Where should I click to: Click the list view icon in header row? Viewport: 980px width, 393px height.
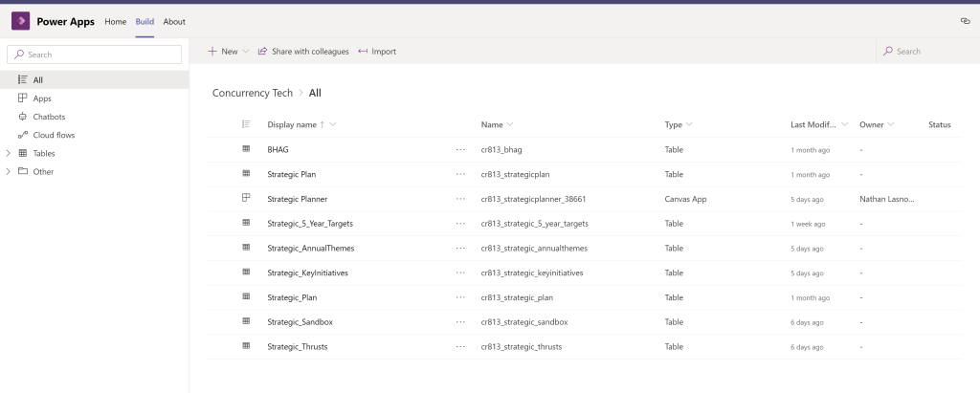click(x=246, y=124)
